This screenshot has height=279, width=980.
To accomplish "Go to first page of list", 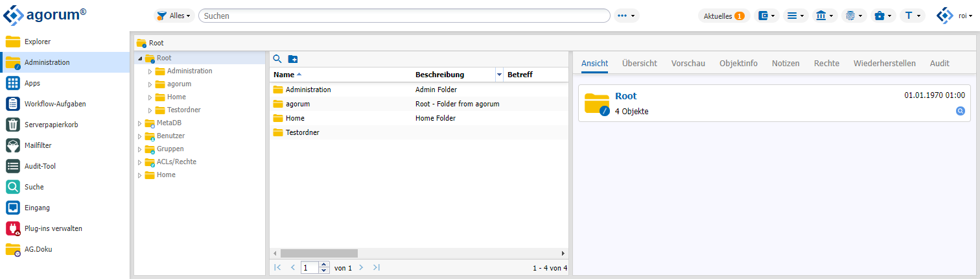I will click(x=277, y=267).
